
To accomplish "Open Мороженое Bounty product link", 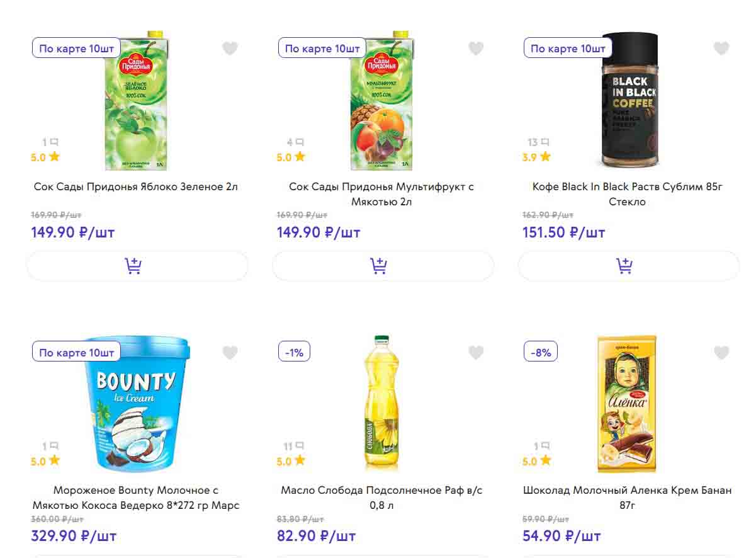I will click(x=136, y=498).
